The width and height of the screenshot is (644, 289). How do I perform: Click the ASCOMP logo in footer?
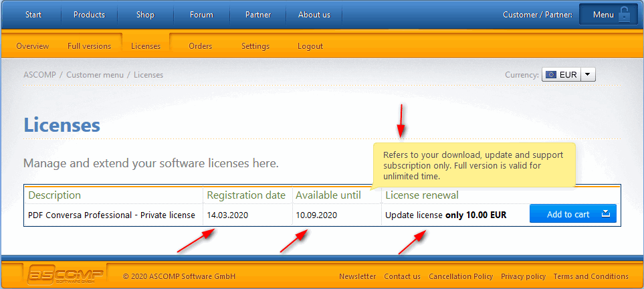[x=66, y=274]
